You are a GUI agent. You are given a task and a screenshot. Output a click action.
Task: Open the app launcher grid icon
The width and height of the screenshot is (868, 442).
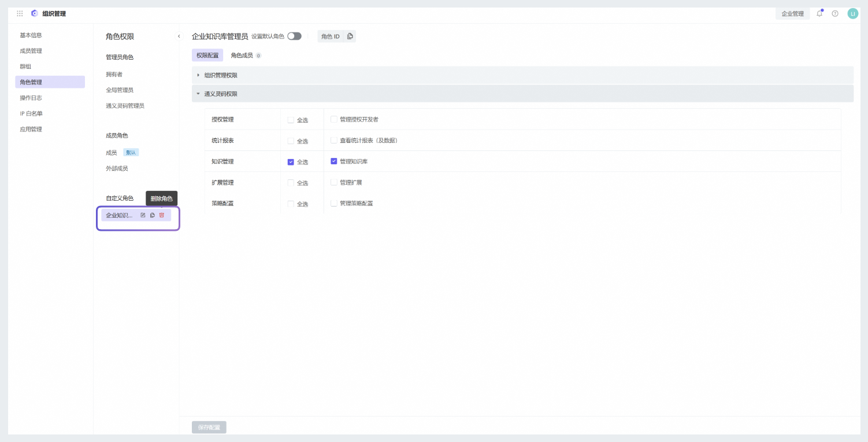[x=20, y=13]
